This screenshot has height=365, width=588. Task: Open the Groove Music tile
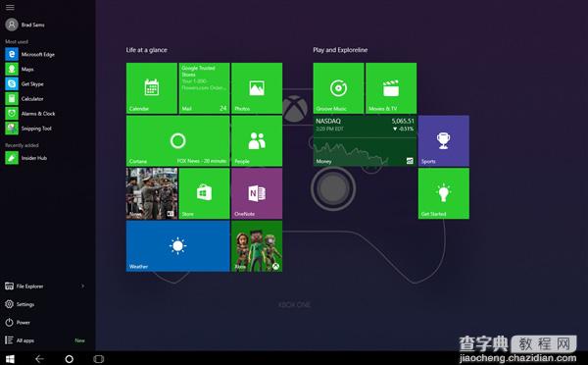coord(339,88)
